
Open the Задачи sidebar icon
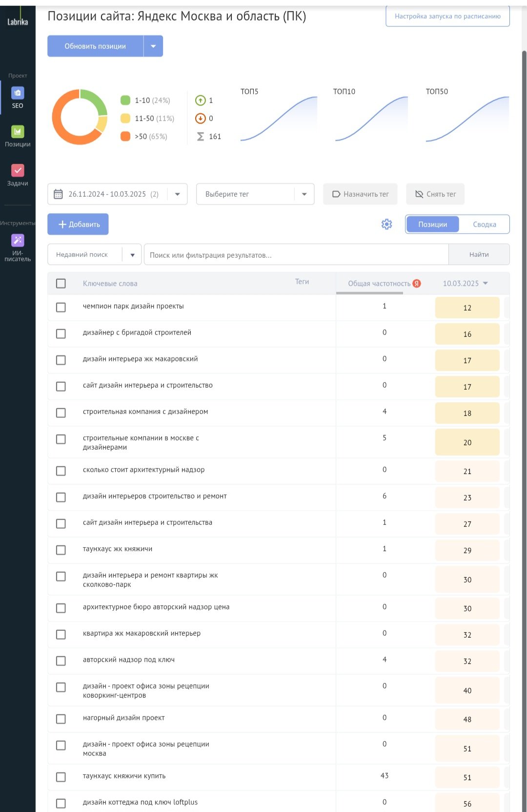[x=18, y=170]
